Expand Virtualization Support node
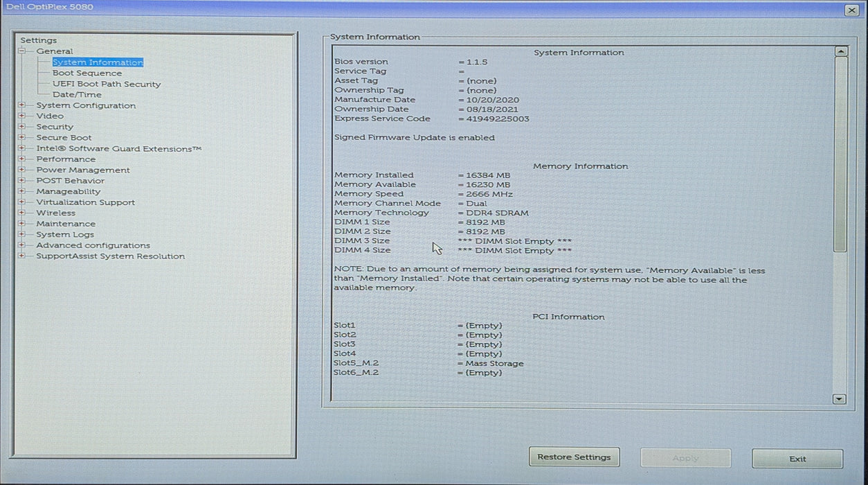The height and width of the screenshot is (485, 868). pyautogui.click(x=22, y=202)
